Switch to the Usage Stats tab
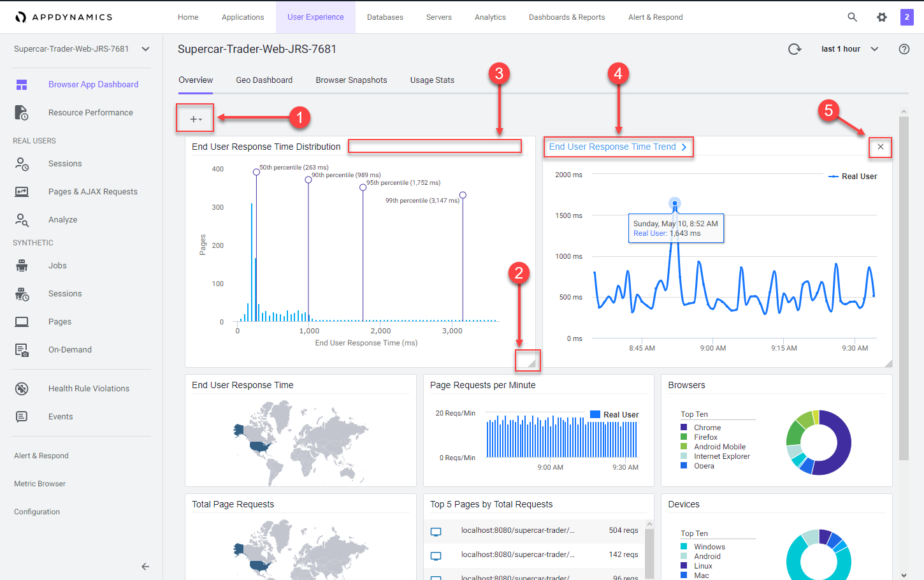This screenshot has height=580, width=924. pyautogui.click(x=432, y=80)
